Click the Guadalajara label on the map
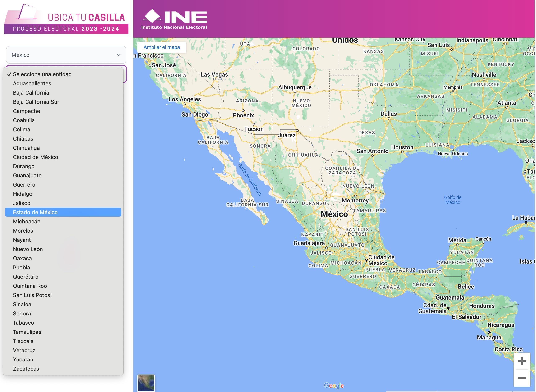Screen dimensions: 536x392 [x=309, y=243]
